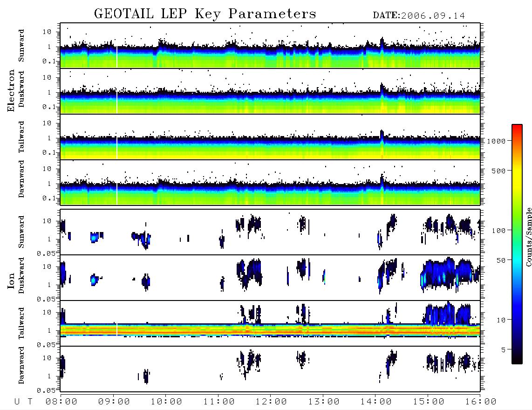Click the "U T" axis label
The width and height of the screenshot is (532, 410).
pos(23,402)
